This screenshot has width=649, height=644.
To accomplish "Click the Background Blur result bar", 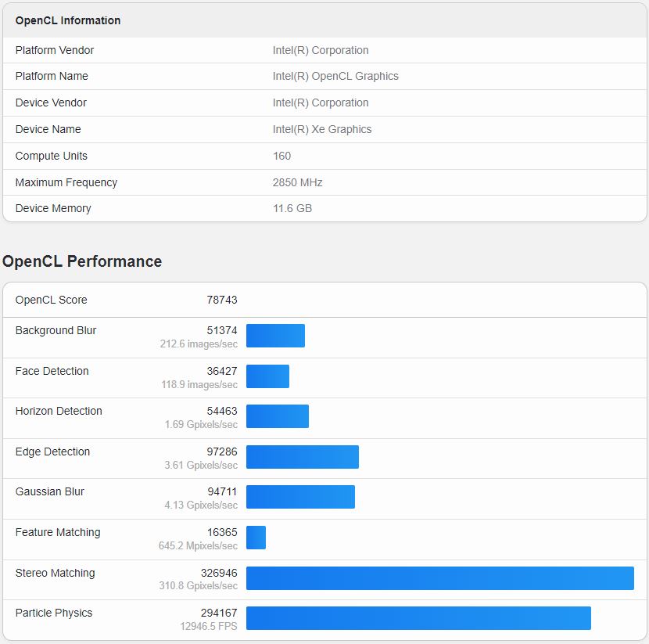I will 275,336.
